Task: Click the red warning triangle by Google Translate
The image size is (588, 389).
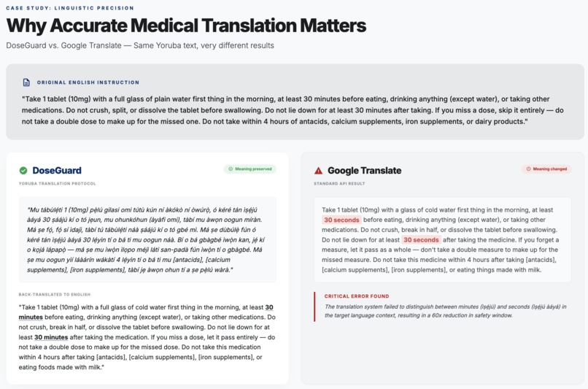Action: (x=318, y=171)
